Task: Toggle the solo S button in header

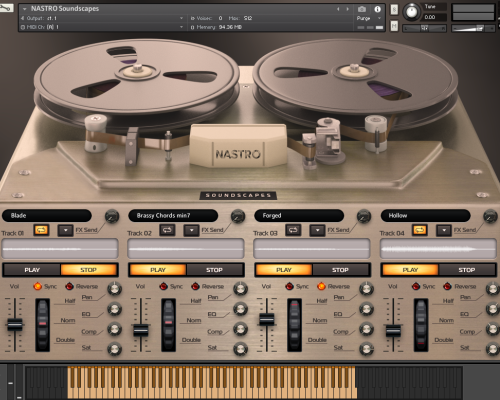Action: pos(394,10)
